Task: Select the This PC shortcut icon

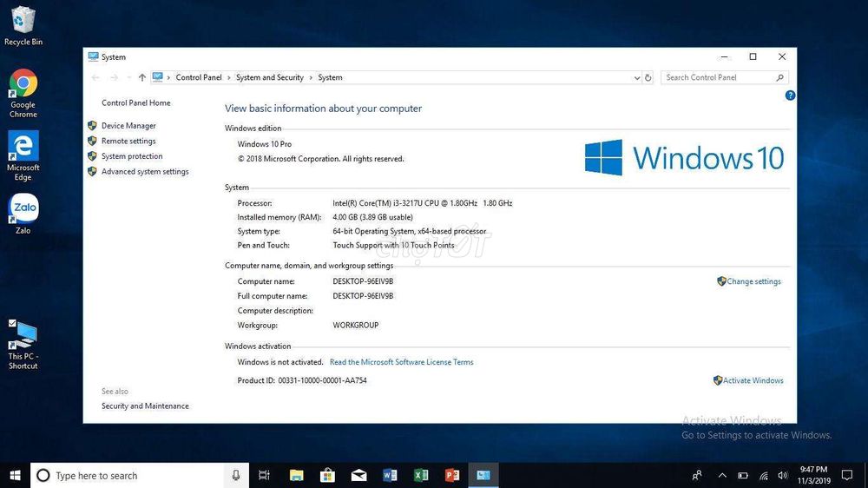Action: (23, 344)
